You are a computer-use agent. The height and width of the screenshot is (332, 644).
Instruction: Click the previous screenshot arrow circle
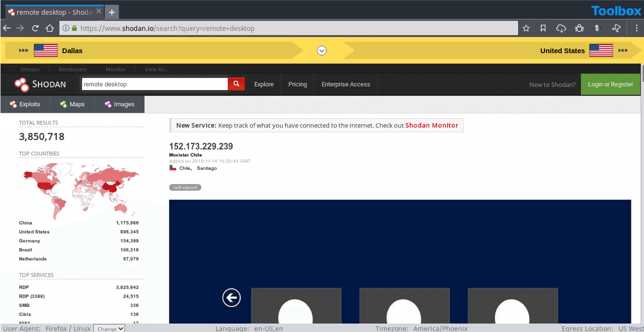(231, 298)
